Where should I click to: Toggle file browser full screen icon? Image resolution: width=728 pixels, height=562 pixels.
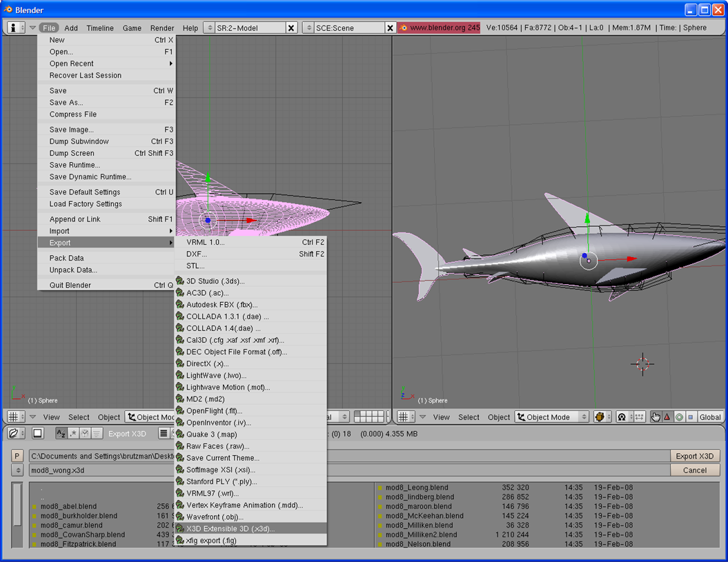click(37, 434)
